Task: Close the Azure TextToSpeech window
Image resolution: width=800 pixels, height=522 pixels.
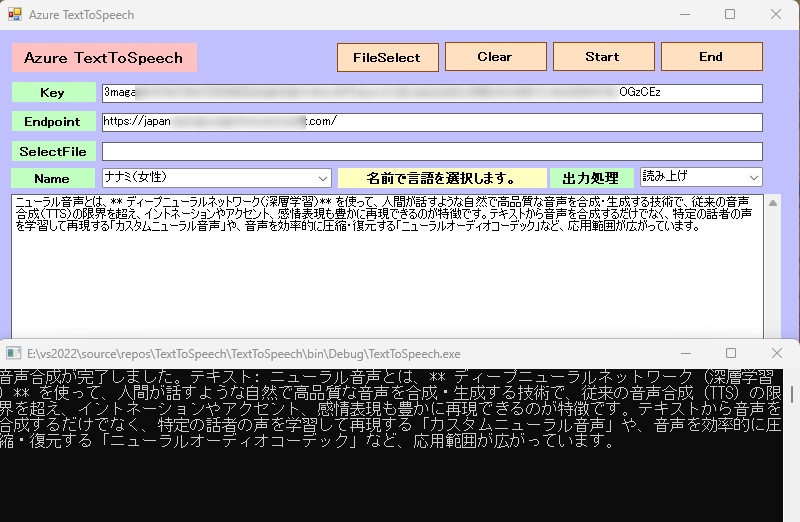Action: (776, 15)
